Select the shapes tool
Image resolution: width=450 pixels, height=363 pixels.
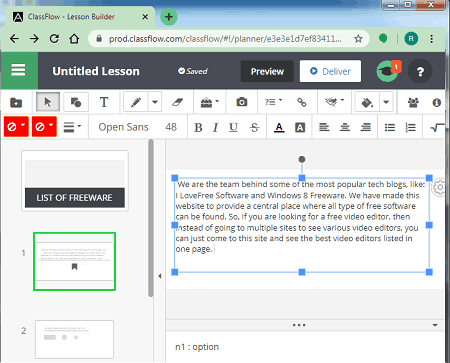tap(76, 102)
